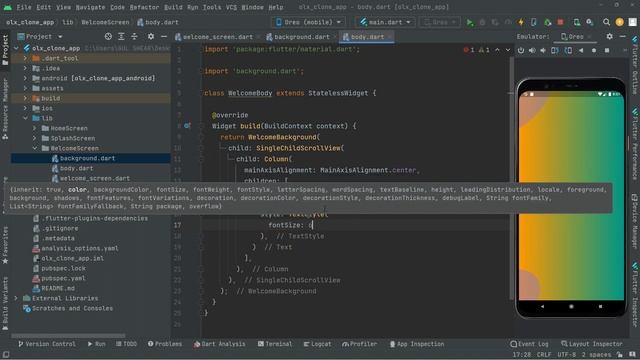Screen dimensions: 640x360
Task: Select analysis_options.yaml in project tree
Action: [80, 248]
